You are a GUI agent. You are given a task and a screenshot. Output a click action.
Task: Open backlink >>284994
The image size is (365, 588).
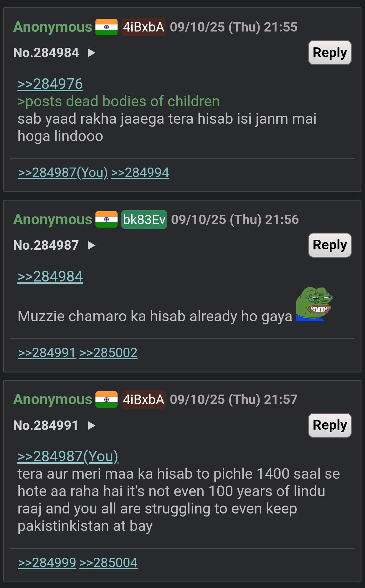(x=140, y=173)
